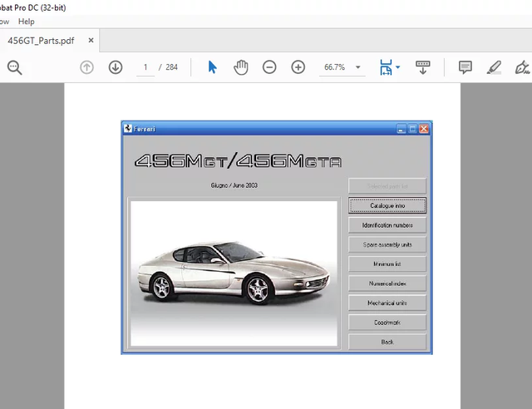Activate the Hand pan tool

coord(241,67)
